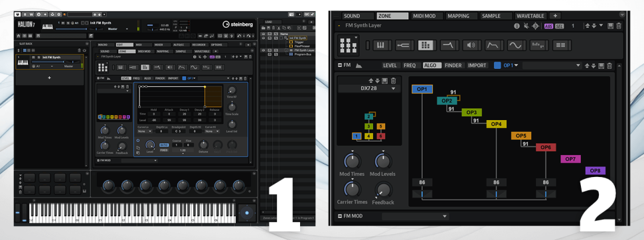This screenshot has width=644, height=240.
Task: Toggle visibility eye for Init FM Synth row
Action: pyautogui.click(x=264, y=38)
